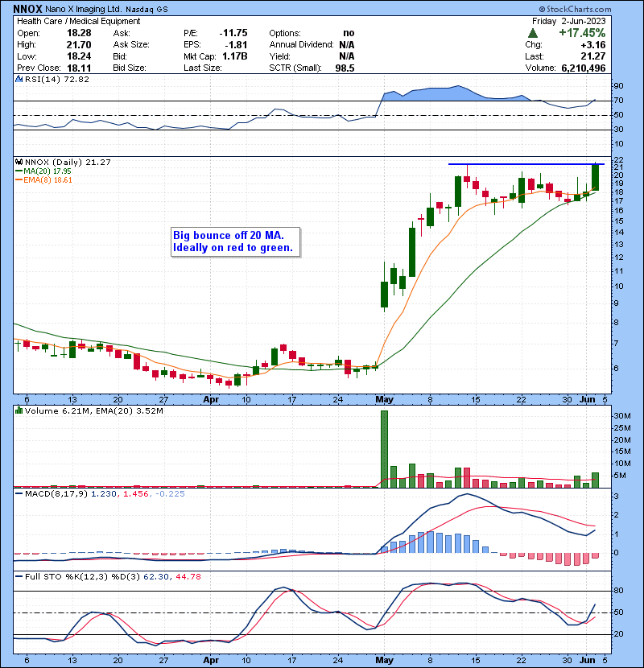Click the 90 level on RSI axis
The width and height of the screenshot is (644, 668).
[618, 86]
